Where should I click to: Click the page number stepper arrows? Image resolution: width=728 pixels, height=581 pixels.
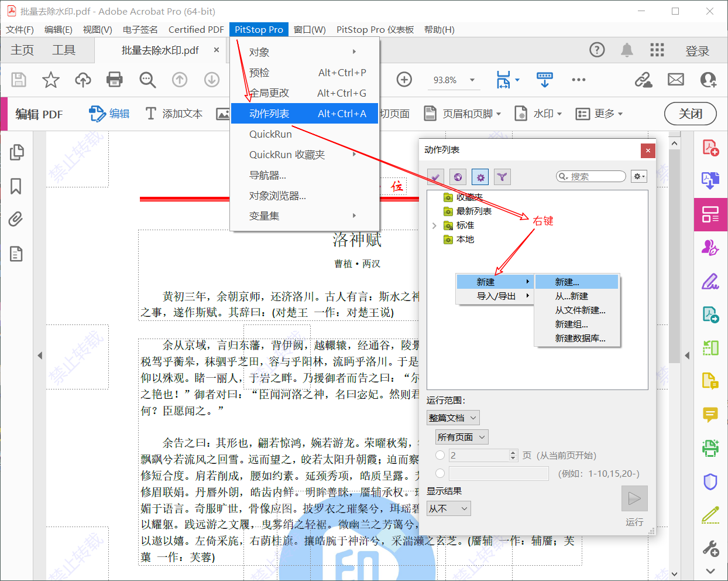point(513,455)
